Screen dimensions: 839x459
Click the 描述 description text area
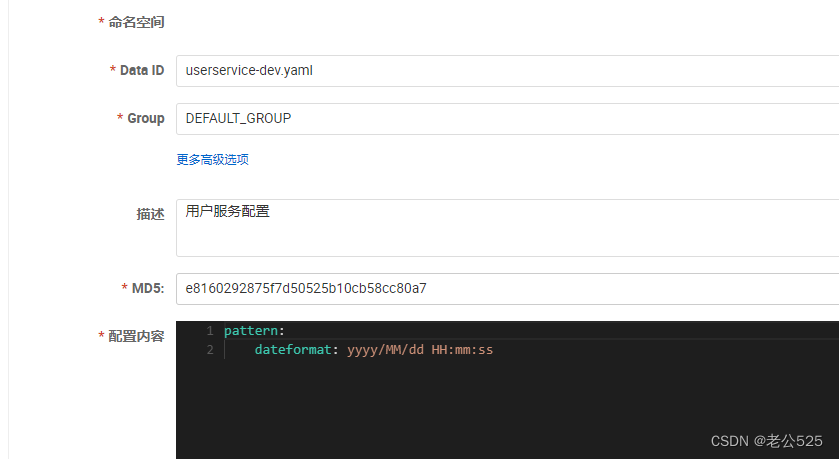[x=507, y=228]
